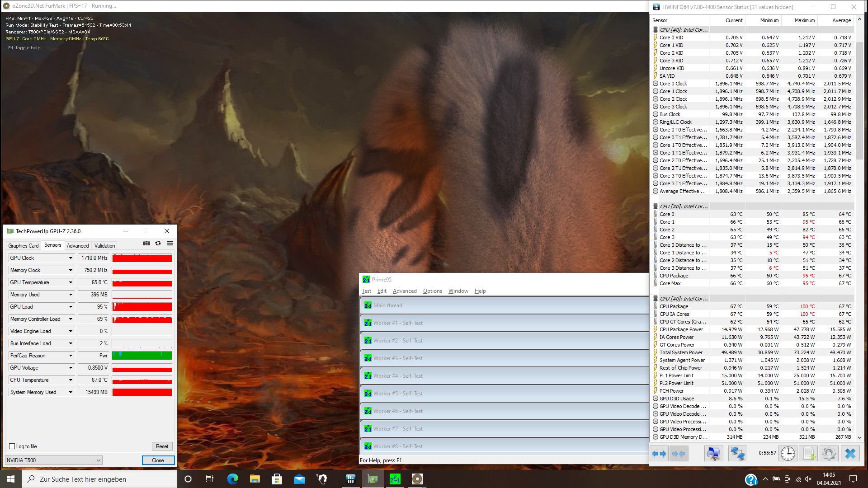
Task: Open PerfCap Reason sensor dropdown
Action: pyautogui.click(x=71, y=356)
